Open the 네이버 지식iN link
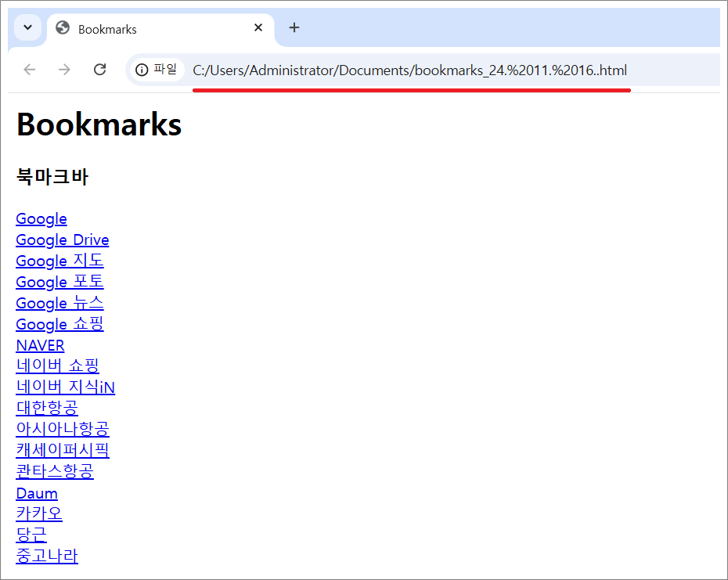This screenshot has height=580, width=728. pyautogui.click(x=66, y=387)
